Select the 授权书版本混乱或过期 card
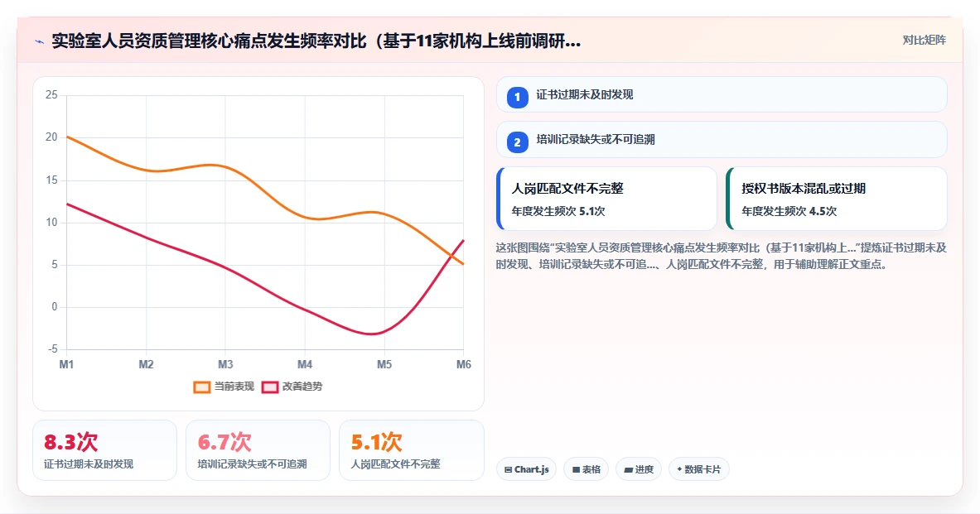The image size is (980, 514). coord(836,199)
